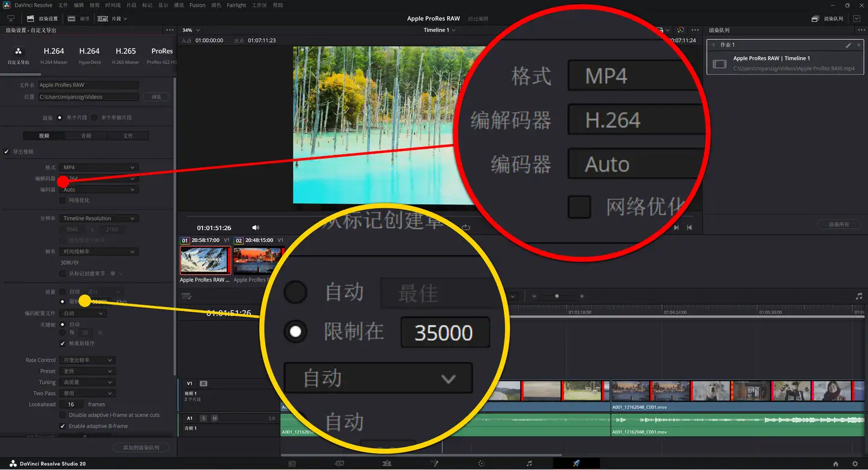Image resolution: width=868 pixels, height=470 pixels.
Task: Open the Two Pass 禁用 dropdown
Action: pyautogui.click(x=87, y=393)
